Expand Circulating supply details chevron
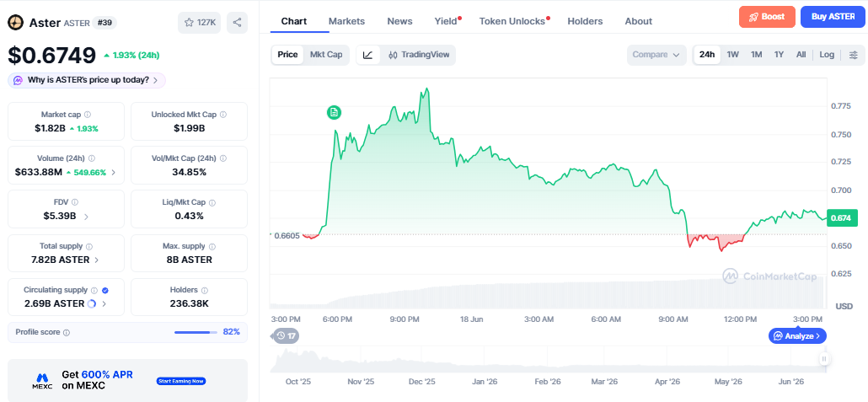Viewport: 868px width, 402px height. click(104, 303)
